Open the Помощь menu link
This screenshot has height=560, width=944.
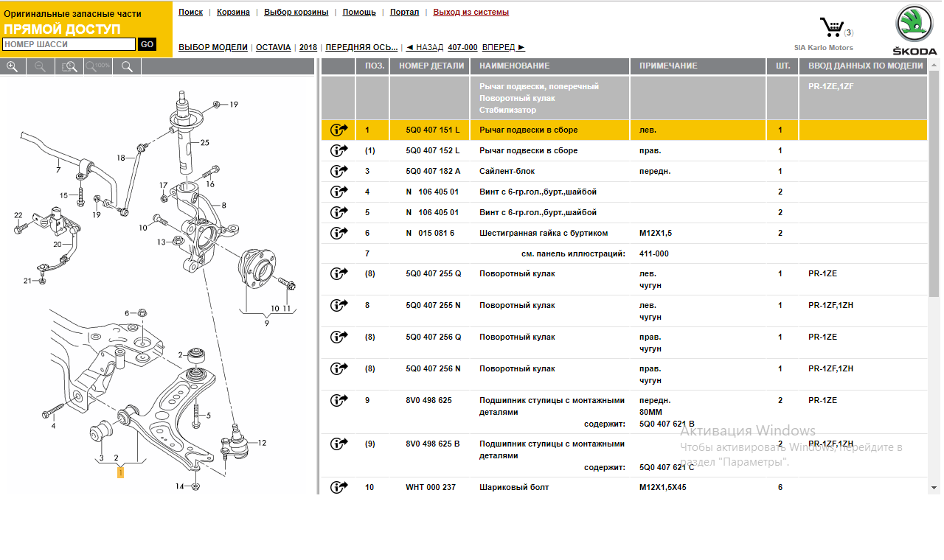tap(359, 12)
